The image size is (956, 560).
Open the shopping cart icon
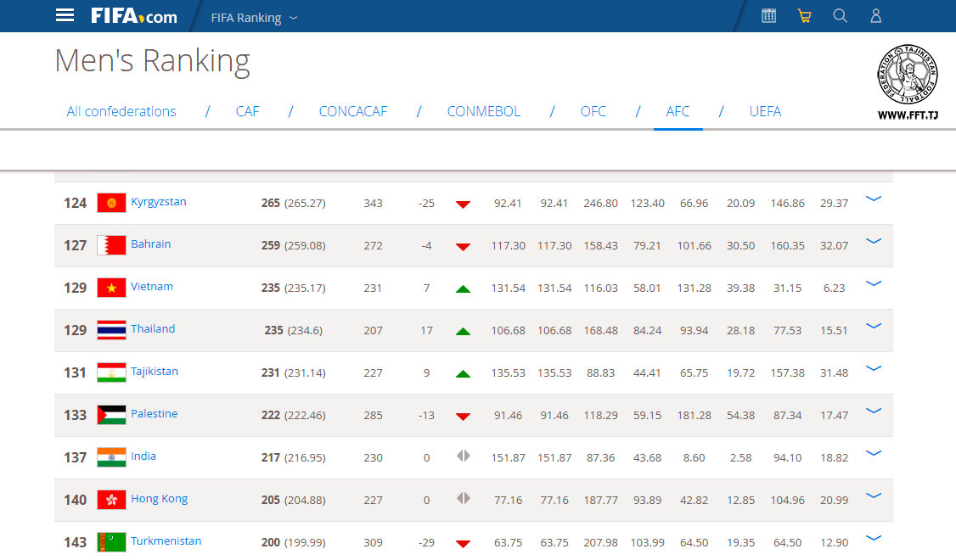click(x=804, y=15)
